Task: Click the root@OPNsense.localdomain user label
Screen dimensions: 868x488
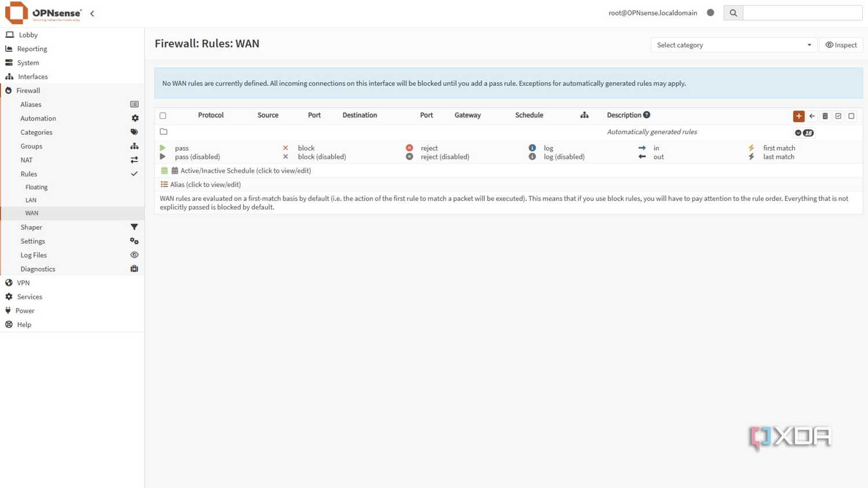Action: pos(653,13)
